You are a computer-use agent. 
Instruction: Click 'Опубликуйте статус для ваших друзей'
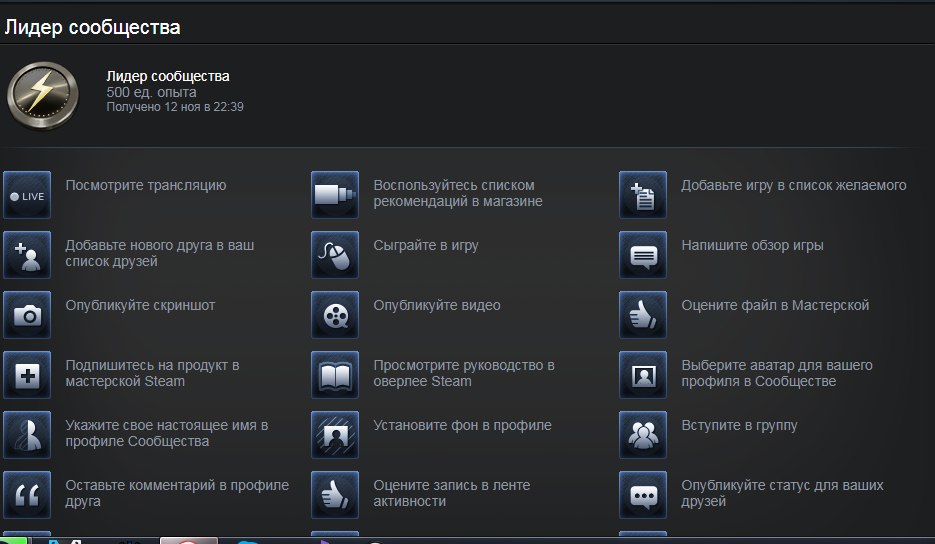coord(782,493)
